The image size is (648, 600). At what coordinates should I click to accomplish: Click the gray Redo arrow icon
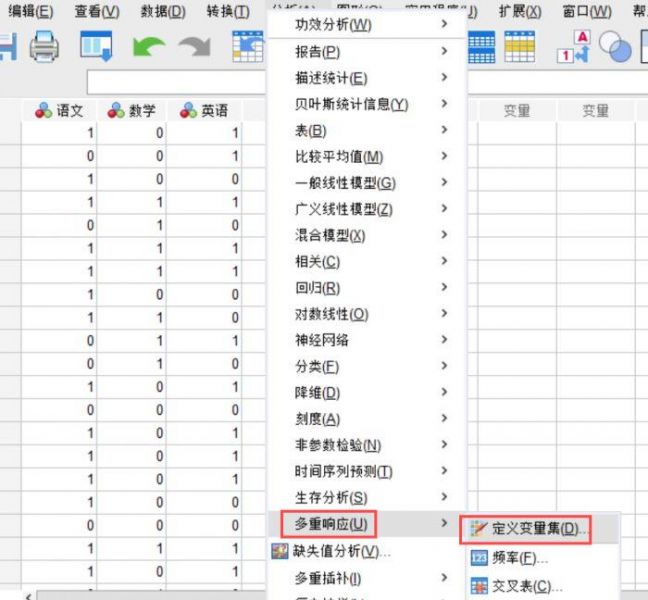195,47
